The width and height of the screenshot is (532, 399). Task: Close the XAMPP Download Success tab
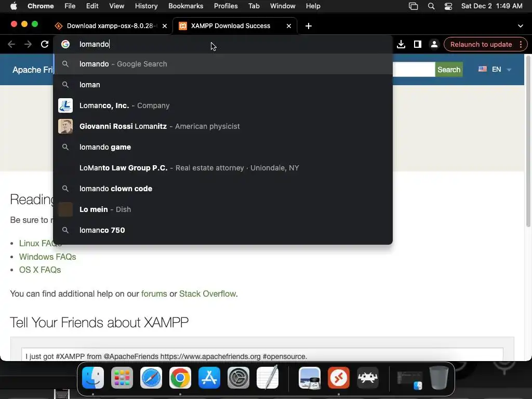pos(289,26)
